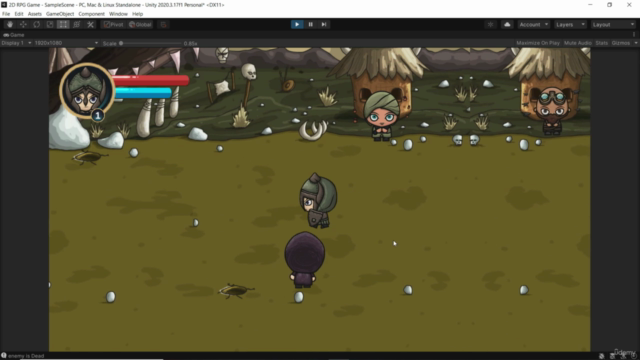Click the purple-hooded enemy character
Viewport: 640px width, 360px height.
[305, 260]
